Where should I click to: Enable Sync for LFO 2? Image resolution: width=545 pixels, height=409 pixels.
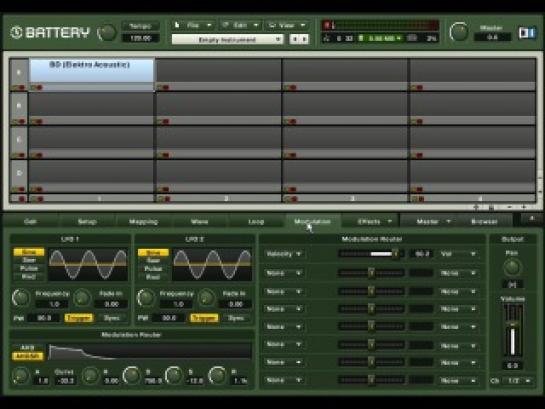(x=236, y=318)
